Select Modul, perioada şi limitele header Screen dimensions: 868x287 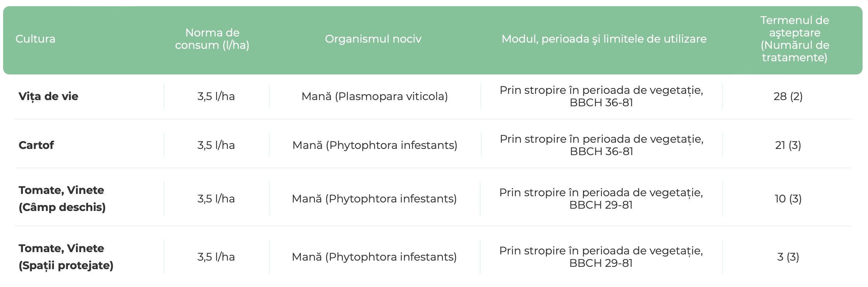coord(604,39)
